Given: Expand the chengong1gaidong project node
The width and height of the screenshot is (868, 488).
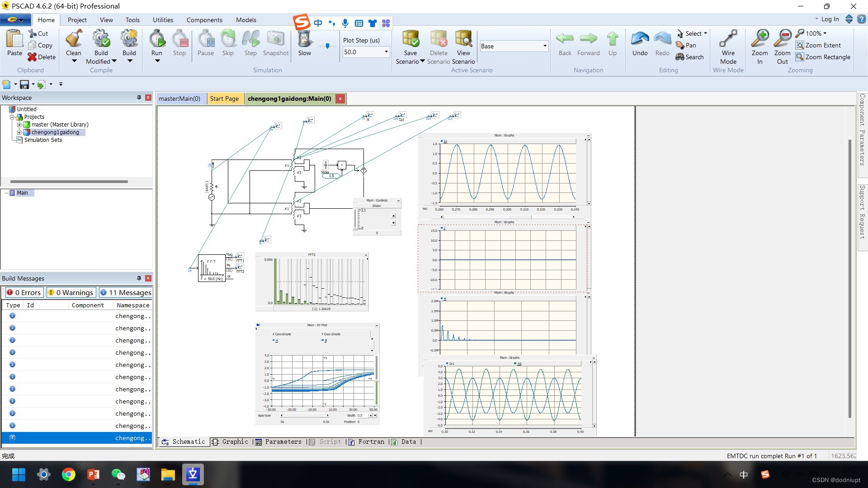Looking at the screenshot, I should (x=19, y=132).
